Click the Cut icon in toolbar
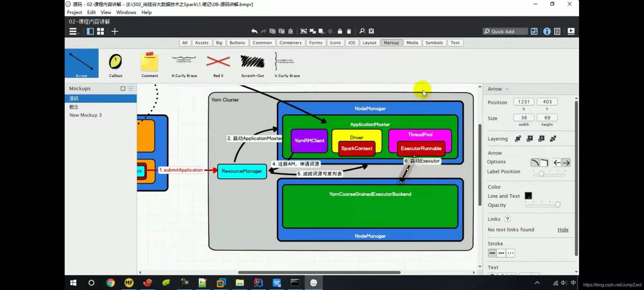644x290 pixels. point(272,31)
